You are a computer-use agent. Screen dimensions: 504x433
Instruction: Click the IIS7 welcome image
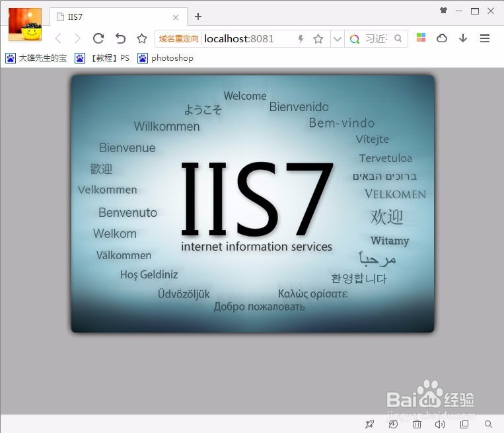252,204
